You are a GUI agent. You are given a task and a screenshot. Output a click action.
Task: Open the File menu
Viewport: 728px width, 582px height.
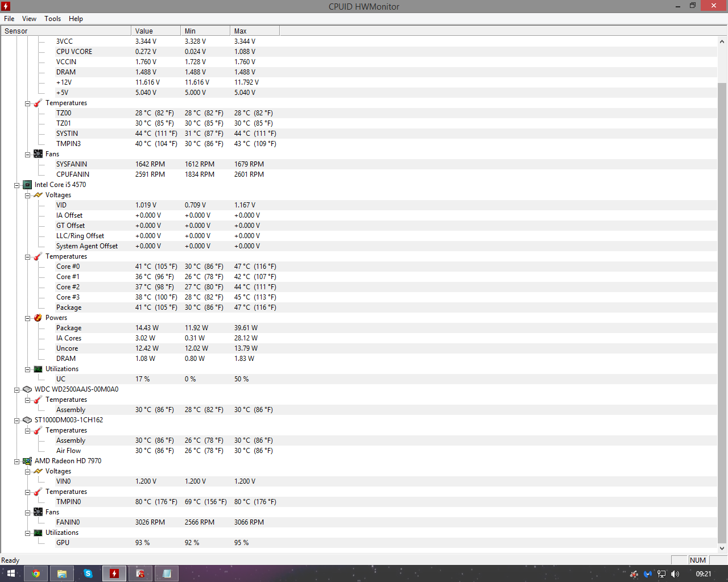click(9, 19)
